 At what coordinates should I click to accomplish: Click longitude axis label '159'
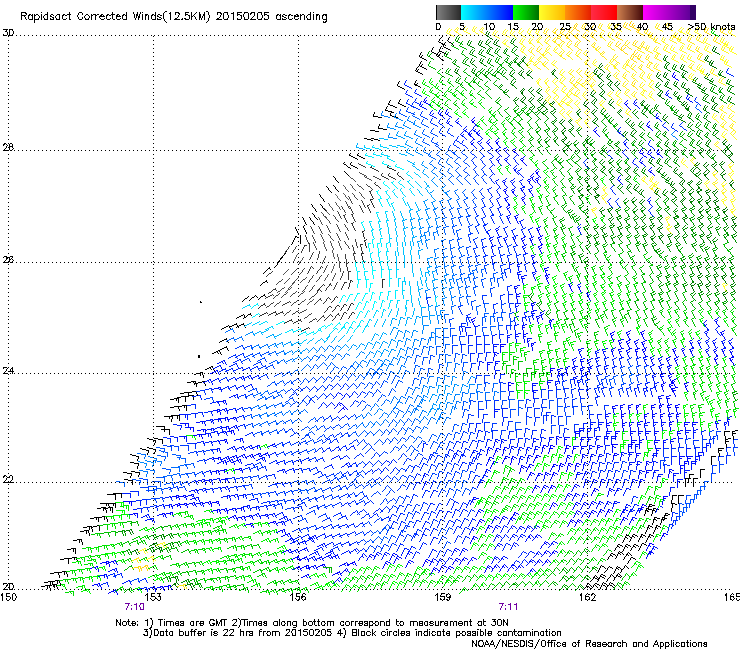442,597
